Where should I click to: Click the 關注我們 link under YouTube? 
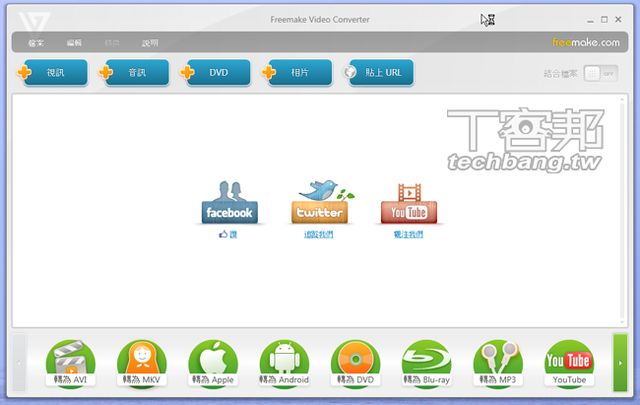click(x=409, y=234)
